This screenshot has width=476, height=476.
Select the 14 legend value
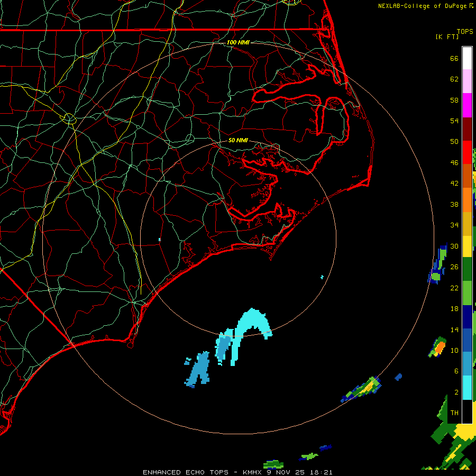click(x=454, y=329)
